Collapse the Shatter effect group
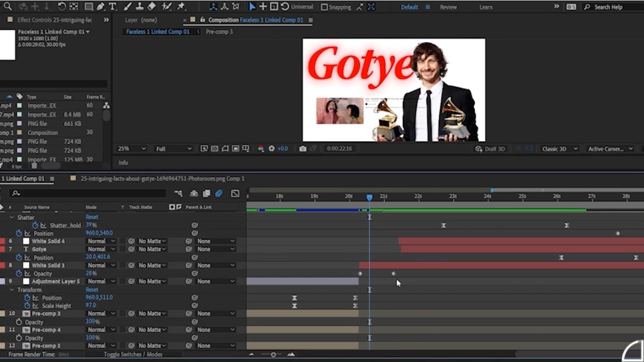This screenshot has height=362, width=644. point(12,218)
